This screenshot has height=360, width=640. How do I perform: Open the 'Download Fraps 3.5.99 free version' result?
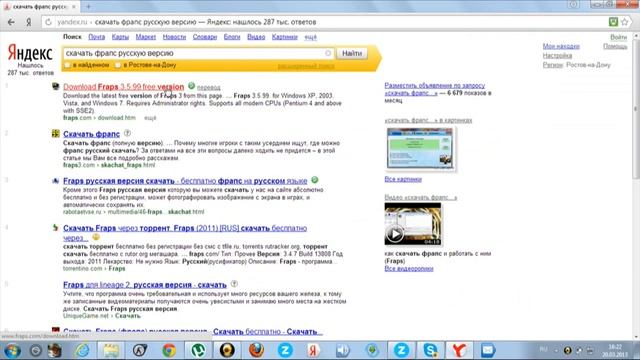click(124, 87)
